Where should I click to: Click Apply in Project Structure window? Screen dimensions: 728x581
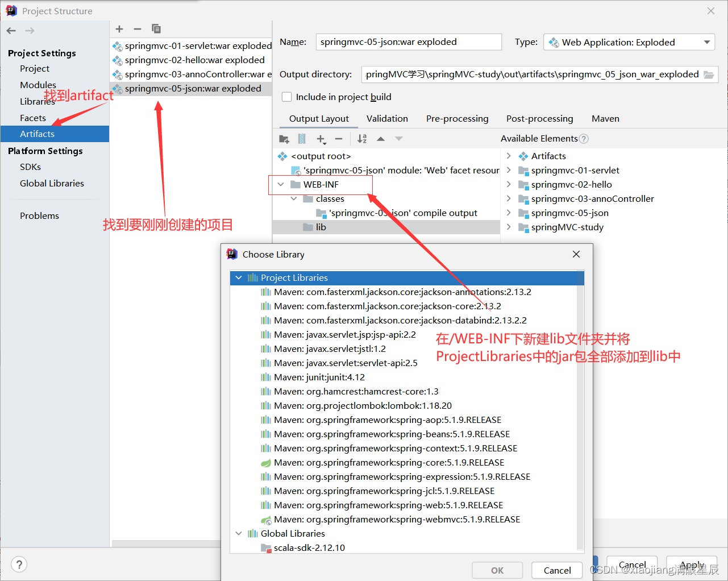tap(692, 565)
